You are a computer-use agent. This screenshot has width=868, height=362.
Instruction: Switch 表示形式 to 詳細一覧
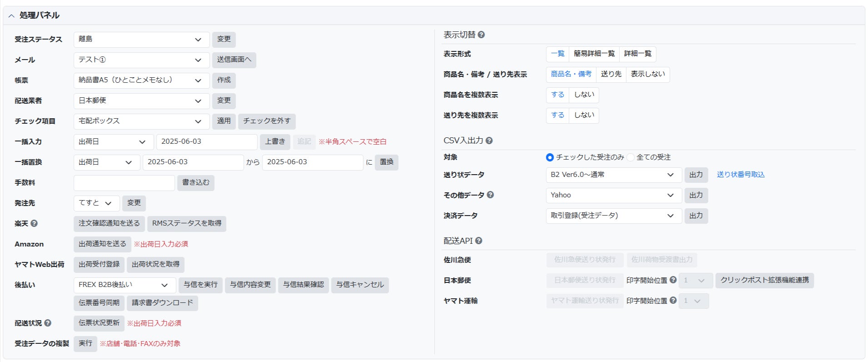coord(638,54)
